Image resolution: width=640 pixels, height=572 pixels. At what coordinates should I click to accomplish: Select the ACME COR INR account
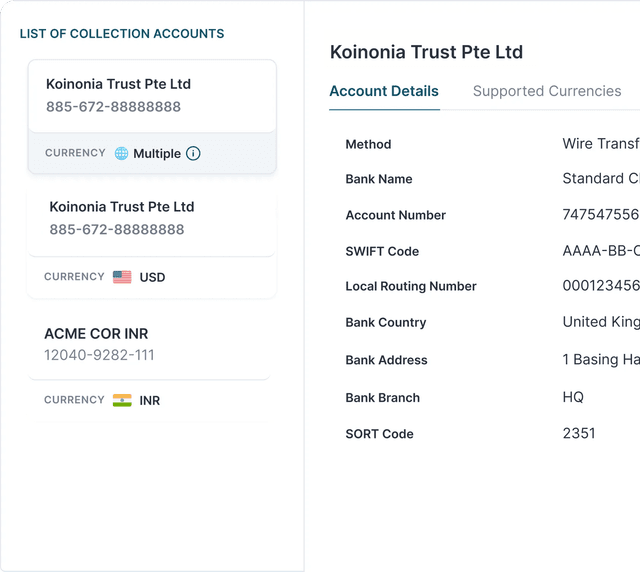[148, 343]
